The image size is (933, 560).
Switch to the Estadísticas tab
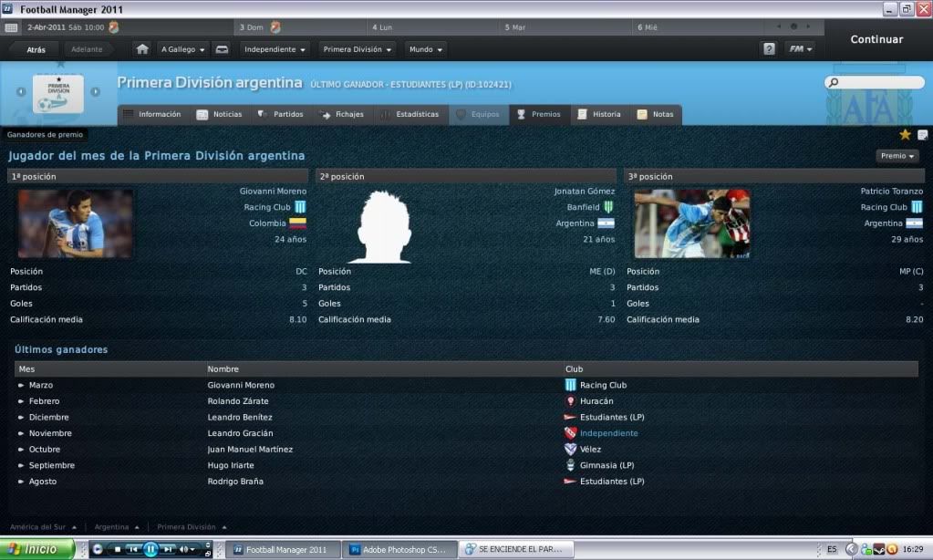(409, 114)
